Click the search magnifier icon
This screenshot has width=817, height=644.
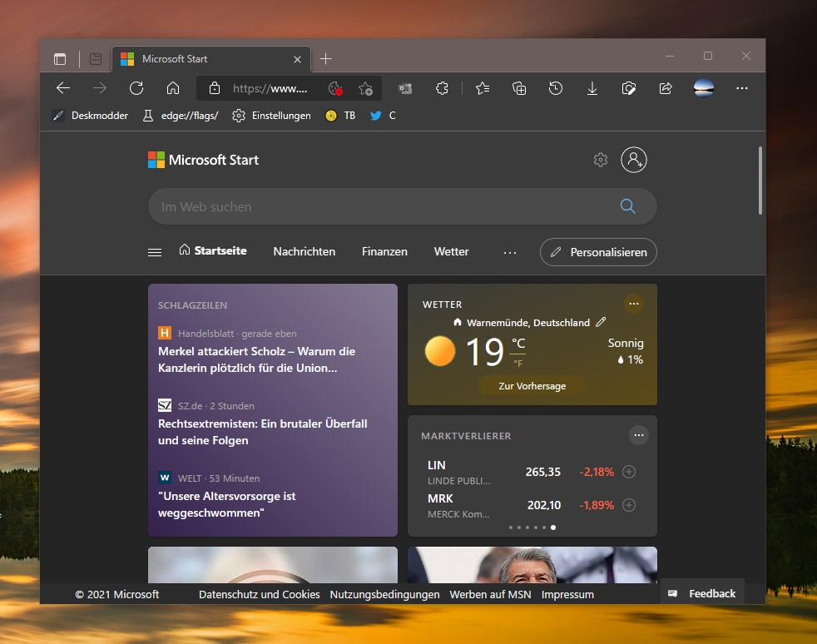click(628, 206)
